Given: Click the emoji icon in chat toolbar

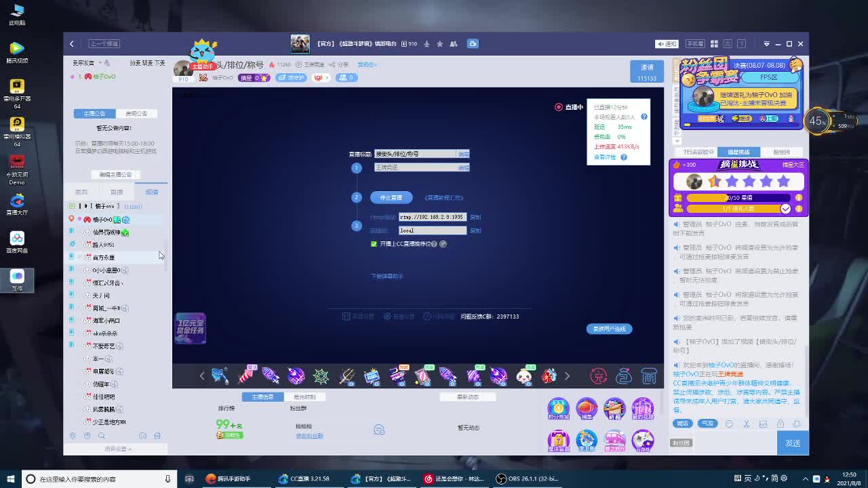Looking at the screenshot, I should tap(729, 424).
